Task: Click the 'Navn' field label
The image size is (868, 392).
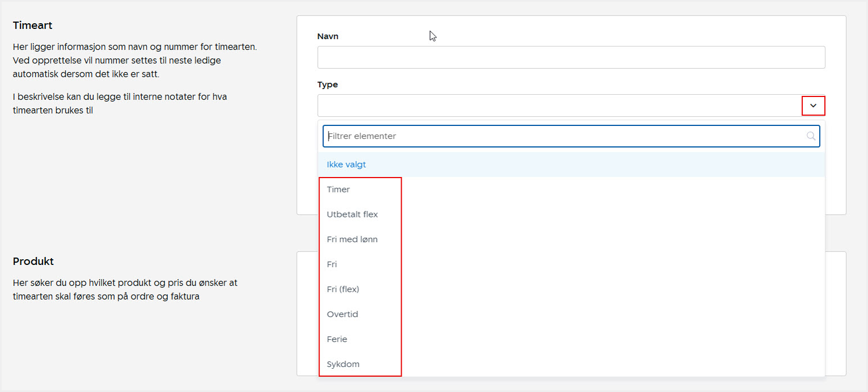Action: point(328,36)
